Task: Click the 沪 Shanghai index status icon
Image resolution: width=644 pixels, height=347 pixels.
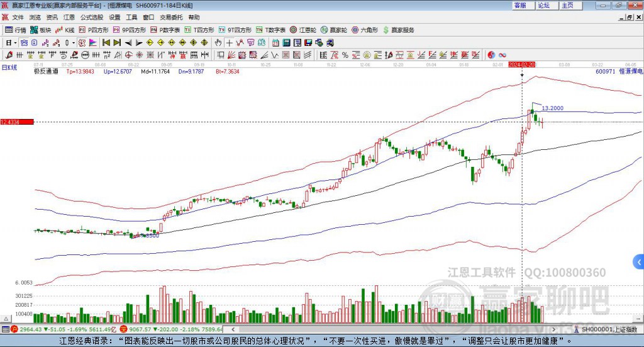Action: (14, 329)
